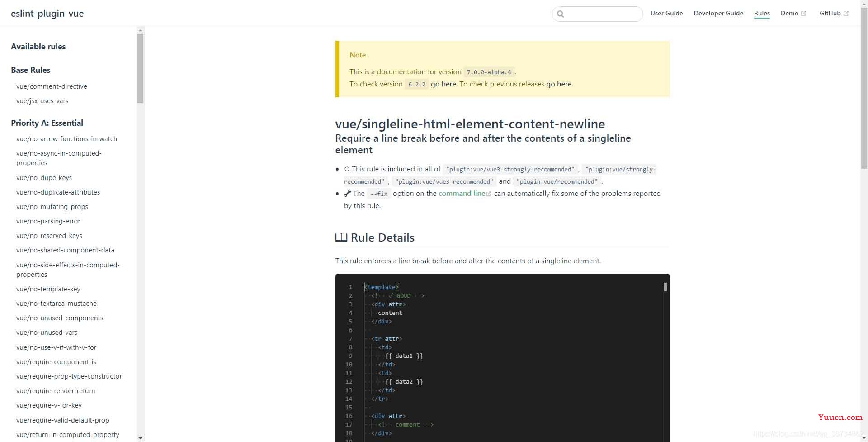The height and width of the screenshot is (442, 868).
Task: Click the wrench icon before --fix text
Action: 347,193
